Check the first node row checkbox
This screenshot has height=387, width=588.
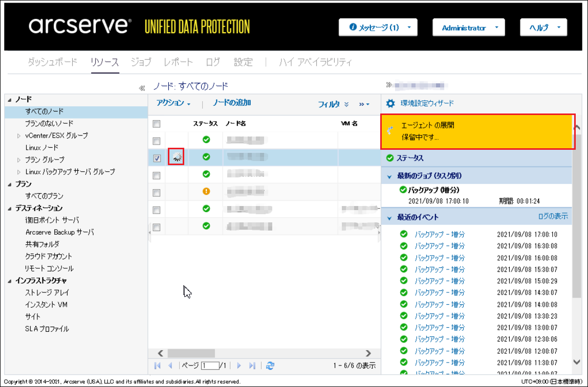157,141
